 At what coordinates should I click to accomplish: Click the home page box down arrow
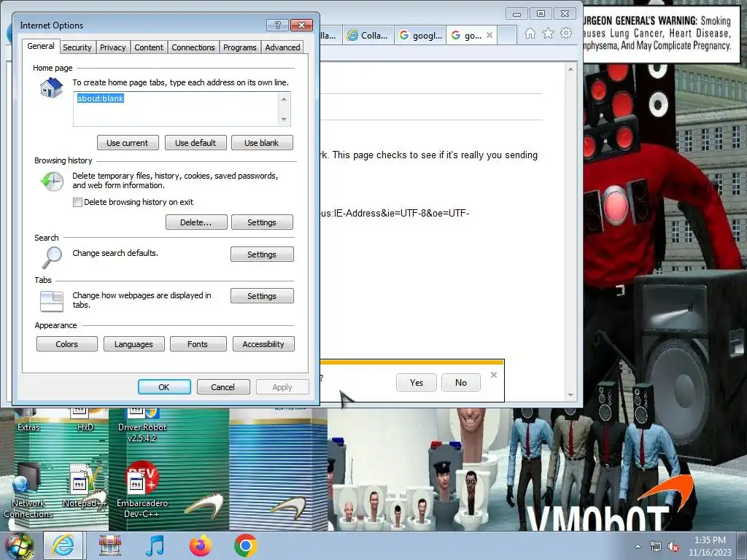284,119
